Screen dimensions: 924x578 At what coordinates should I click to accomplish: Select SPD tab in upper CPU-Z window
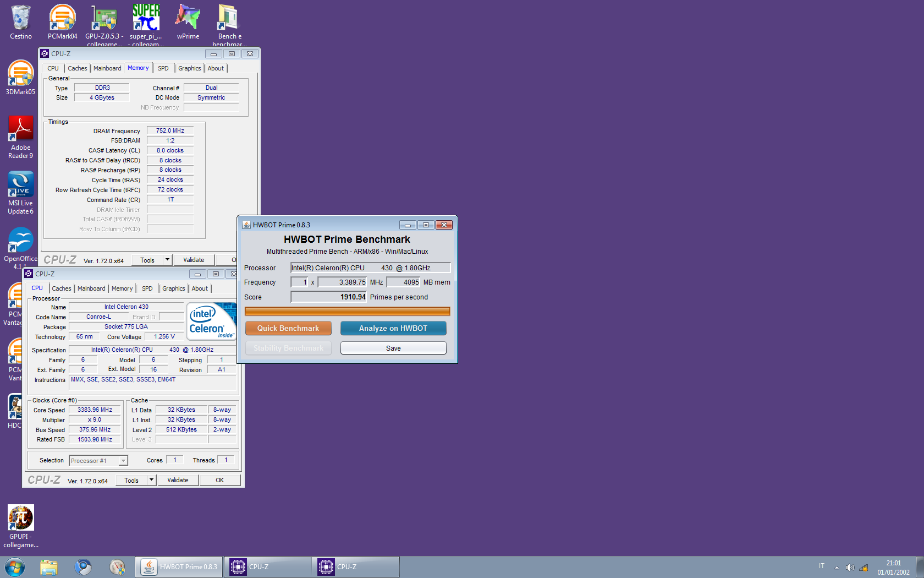(163, 68)
